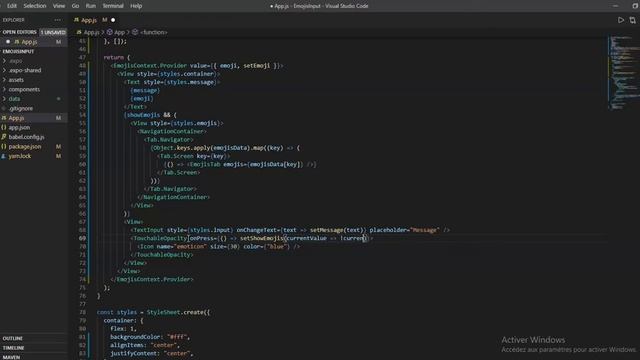The image size is (640, 360).
Task: Collapse the Open Editors section
Action: coord(19,32)
